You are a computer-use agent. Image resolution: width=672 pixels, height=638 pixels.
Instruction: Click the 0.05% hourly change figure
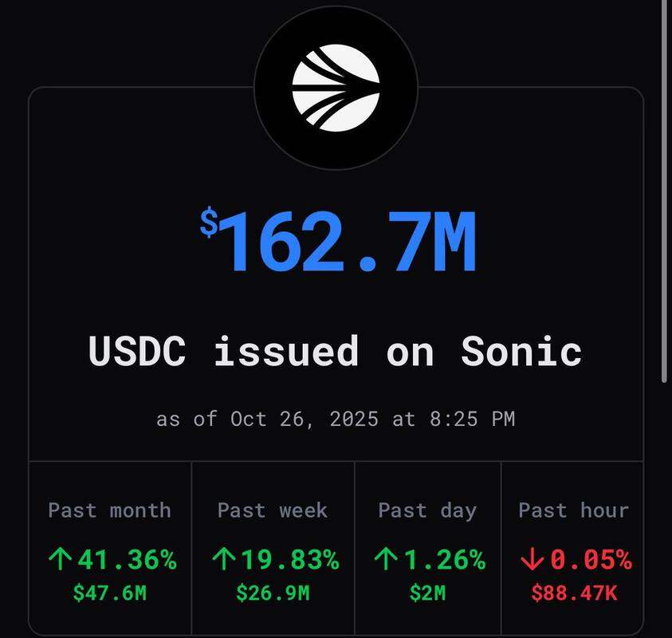tap(589, 561)
